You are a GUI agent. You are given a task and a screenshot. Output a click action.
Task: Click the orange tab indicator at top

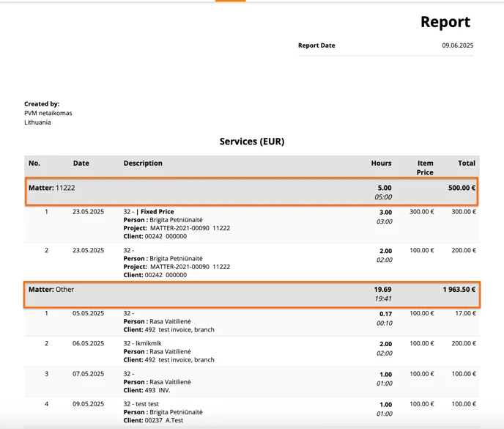pyautogui.click(x=231, y=1)
